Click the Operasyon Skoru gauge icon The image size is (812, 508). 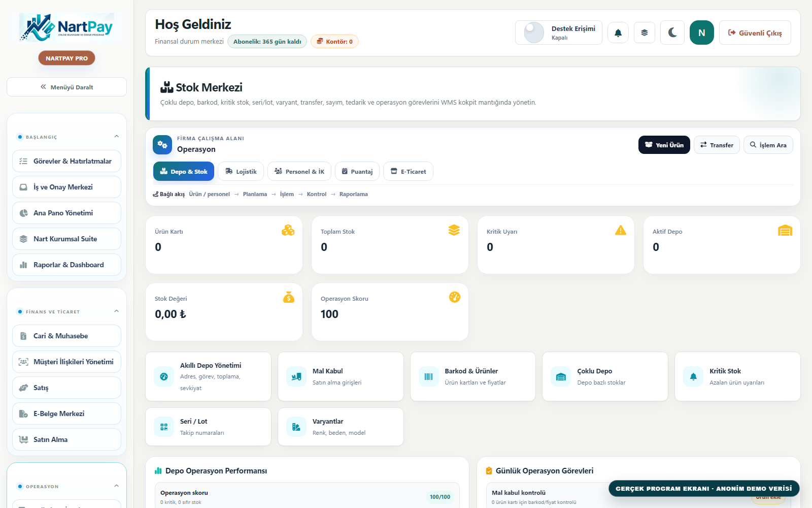[455, 297]
